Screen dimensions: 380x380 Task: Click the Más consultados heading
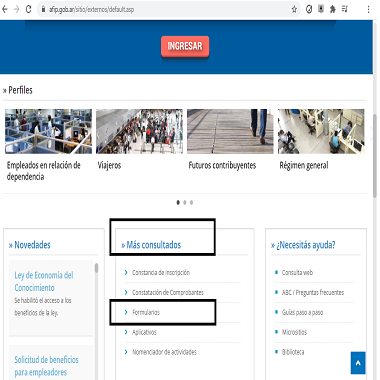154,245
